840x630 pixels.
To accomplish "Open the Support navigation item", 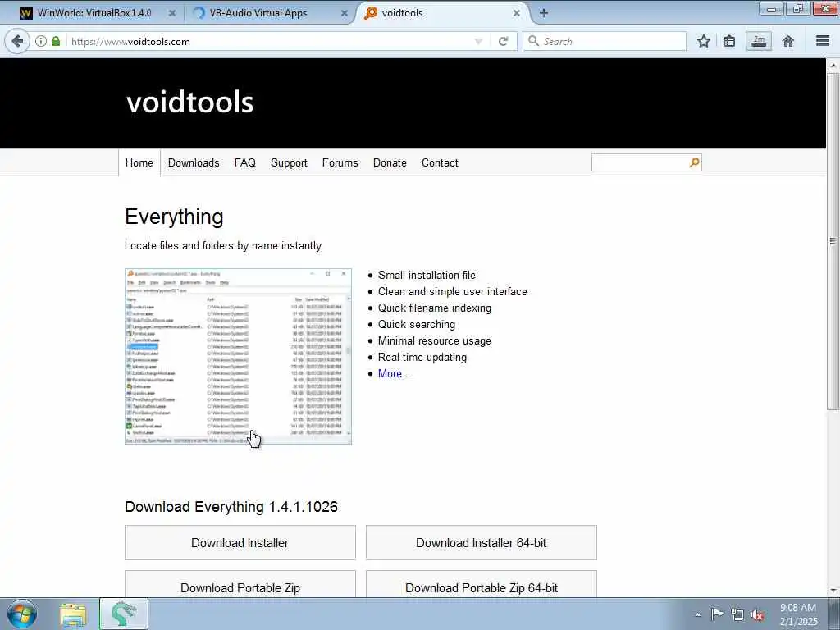I will (x=289, y=163).
